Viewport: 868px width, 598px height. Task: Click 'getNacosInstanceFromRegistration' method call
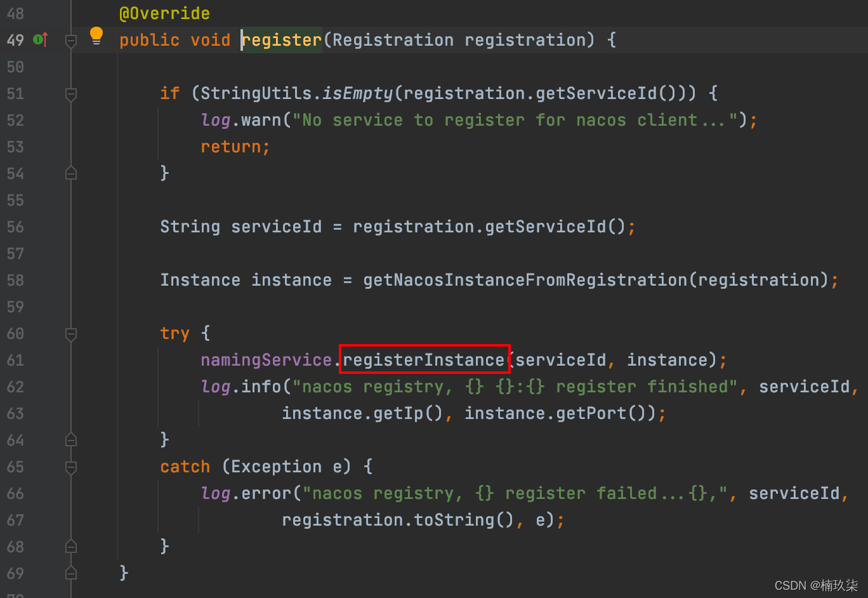point(525,280)
